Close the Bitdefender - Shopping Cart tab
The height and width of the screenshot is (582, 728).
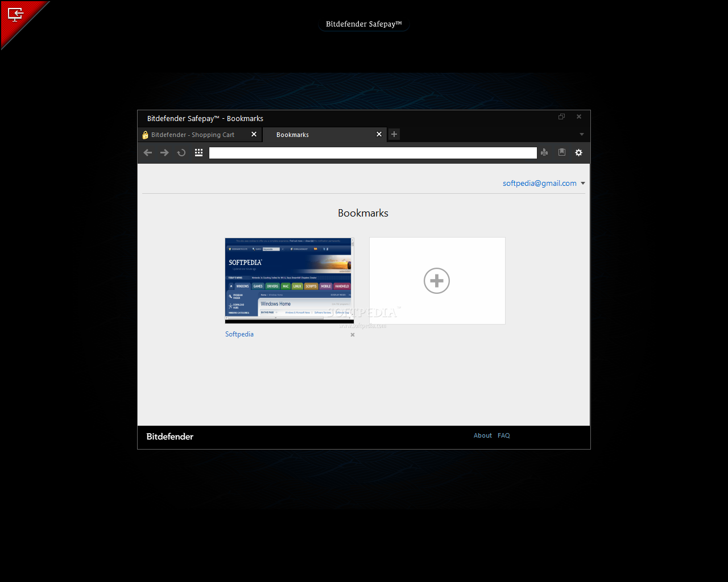pos(254,134)
